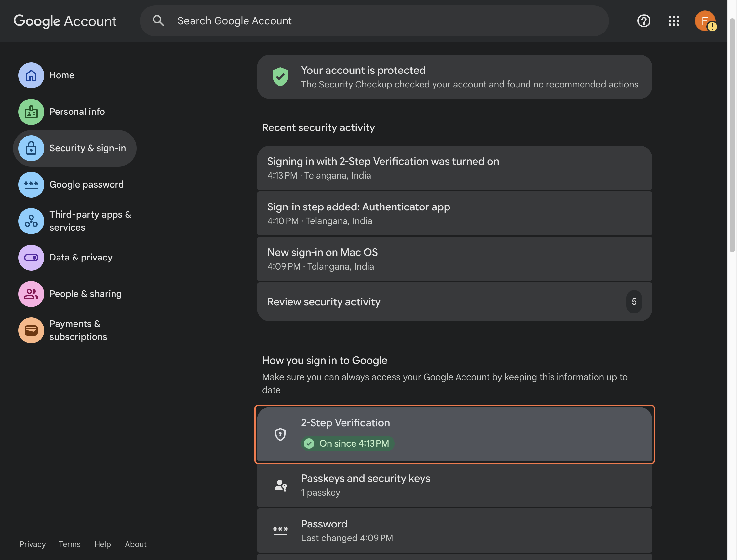
Task: Open Passkeys and security keys row
Action: tap(454, 485)
